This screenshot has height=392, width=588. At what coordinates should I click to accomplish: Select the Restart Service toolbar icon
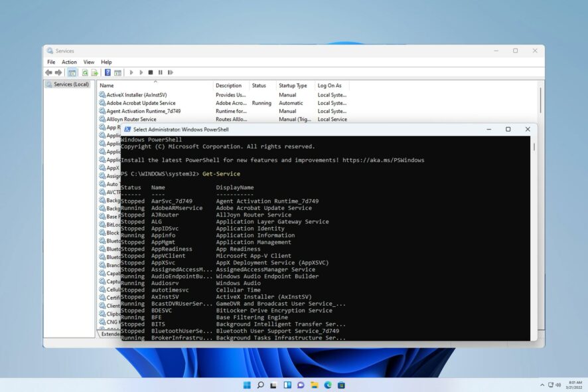(171, 72)
